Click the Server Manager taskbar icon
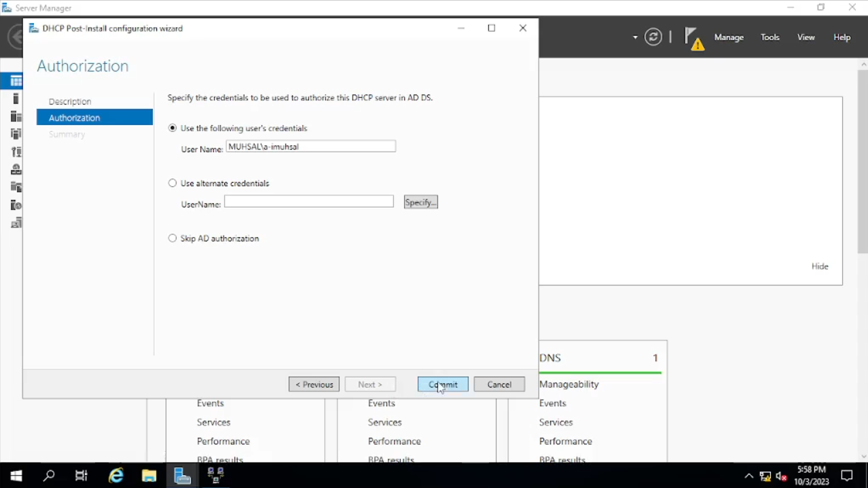 (182, 476)
